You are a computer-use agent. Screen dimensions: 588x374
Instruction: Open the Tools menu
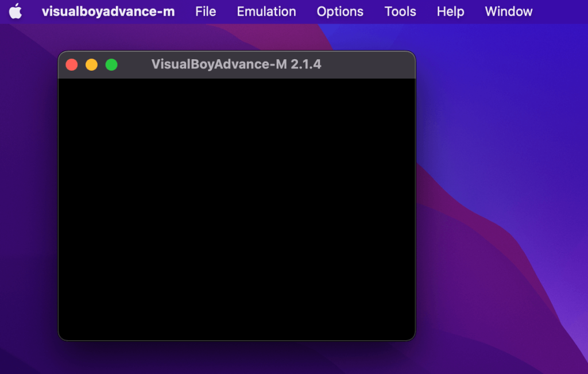[400, 11]
